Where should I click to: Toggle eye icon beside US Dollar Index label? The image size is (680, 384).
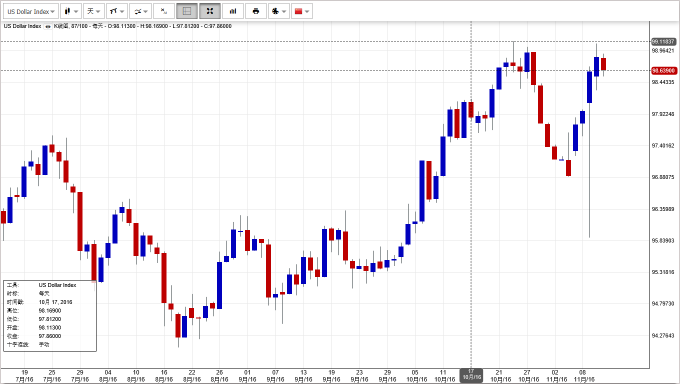pos(48,26)
